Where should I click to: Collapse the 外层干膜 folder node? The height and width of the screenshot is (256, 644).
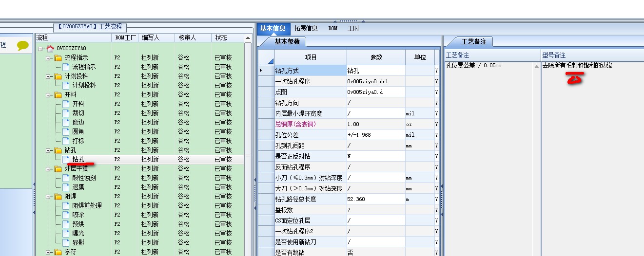(x=49, y=169)
